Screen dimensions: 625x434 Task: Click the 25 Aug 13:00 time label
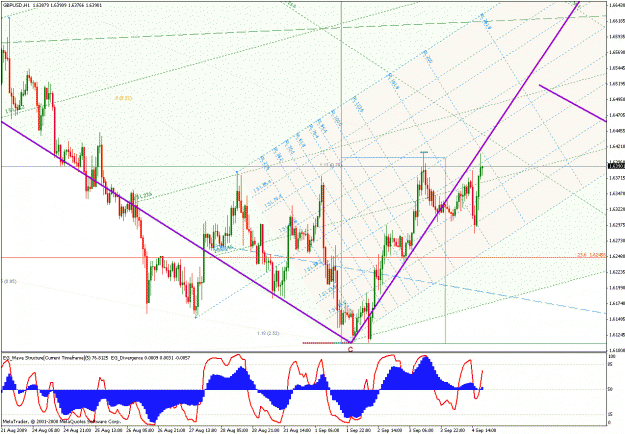tap(109, 430)
